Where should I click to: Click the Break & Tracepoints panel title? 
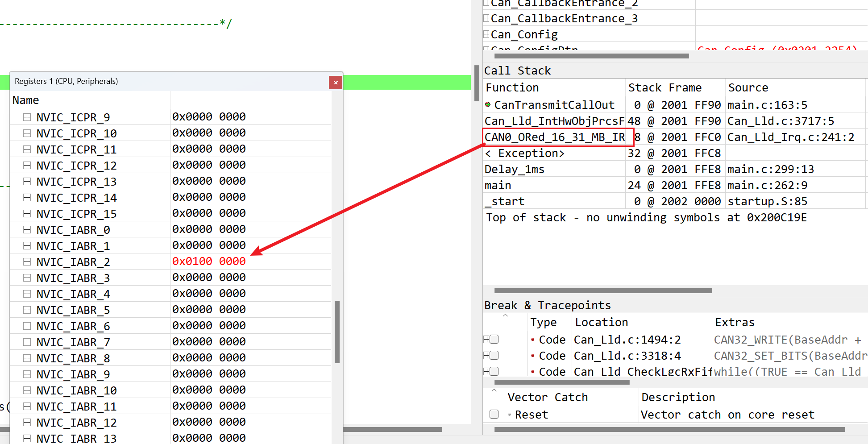tap(548, 305)
